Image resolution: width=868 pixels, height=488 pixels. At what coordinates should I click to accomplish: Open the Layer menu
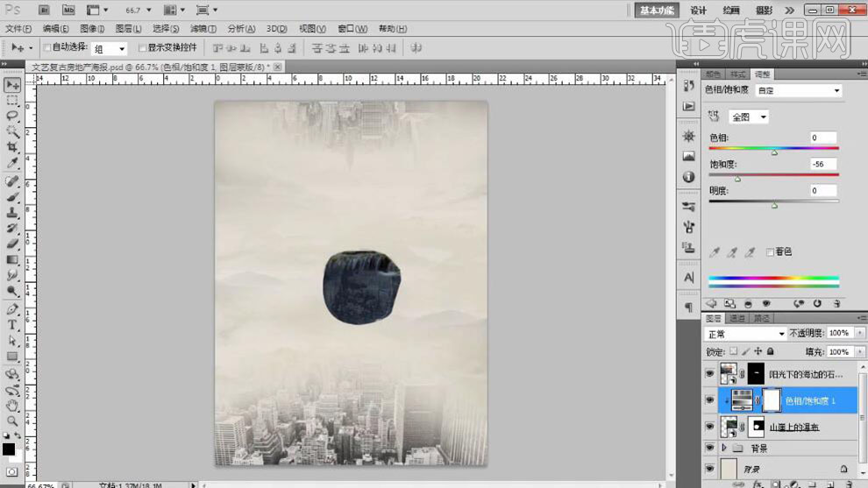coord(128,29)
